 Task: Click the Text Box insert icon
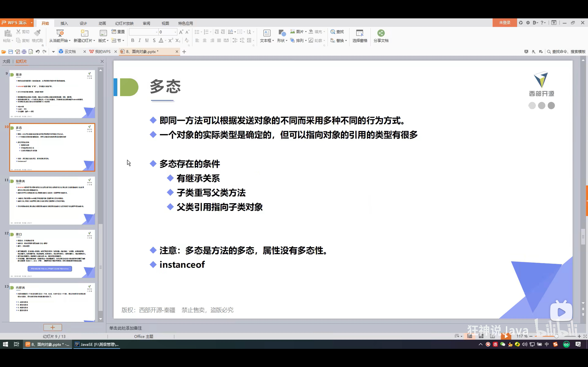point(267,33)
